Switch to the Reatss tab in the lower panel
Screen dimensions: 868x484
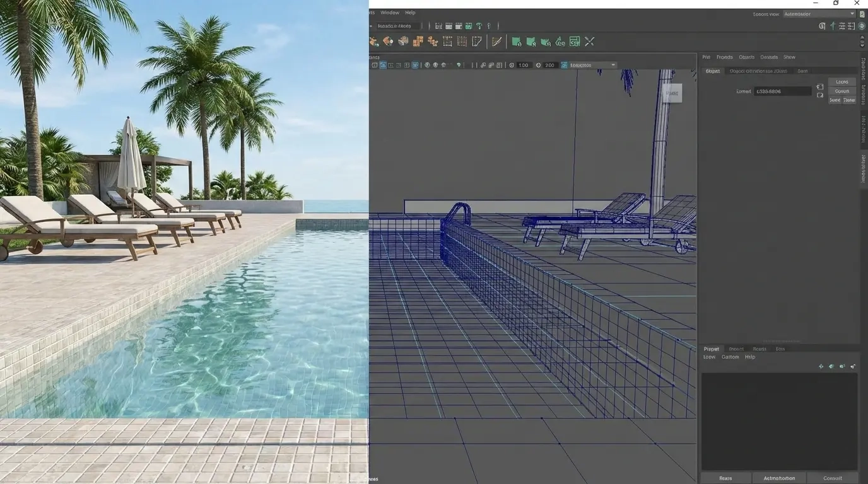point(759,349)
